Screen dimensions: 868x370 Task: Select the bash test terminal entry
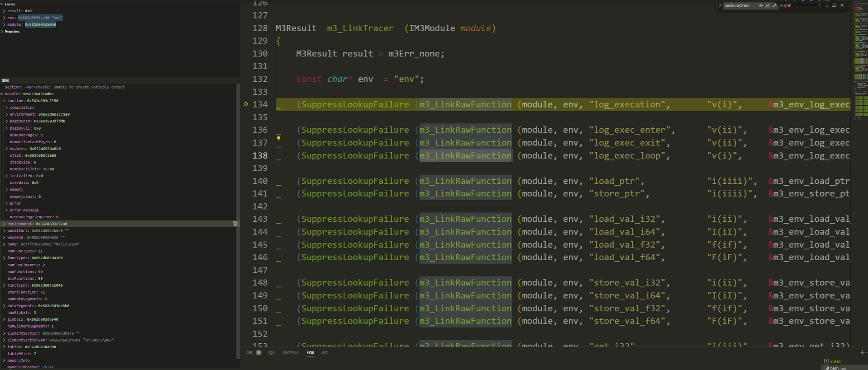click(x=844, y=368)
